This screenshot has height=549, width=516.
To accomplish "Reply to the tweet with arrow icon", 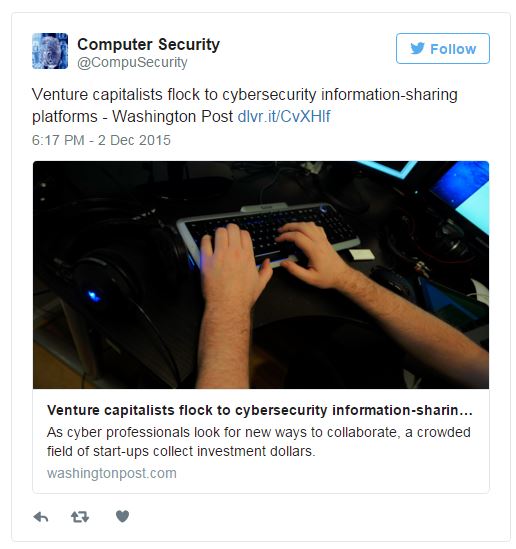I will coord(41,517).
